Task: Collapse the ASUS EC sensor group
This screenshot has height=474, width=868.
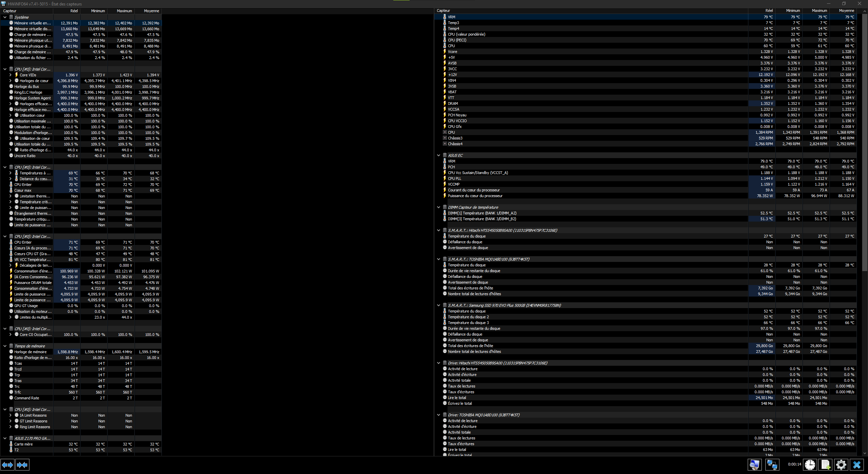Action: (438, 155)
